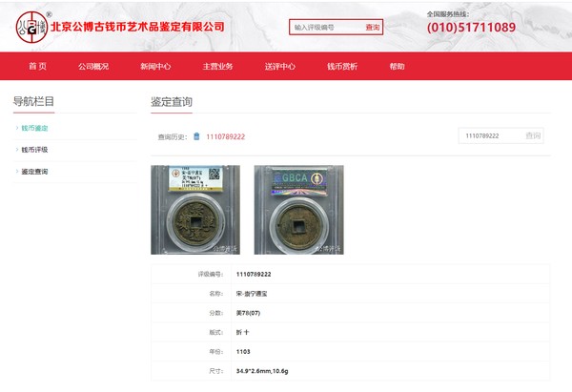Go to the 新闻中心 section
This screenshot has height=392, width=572.
[155, 67]
